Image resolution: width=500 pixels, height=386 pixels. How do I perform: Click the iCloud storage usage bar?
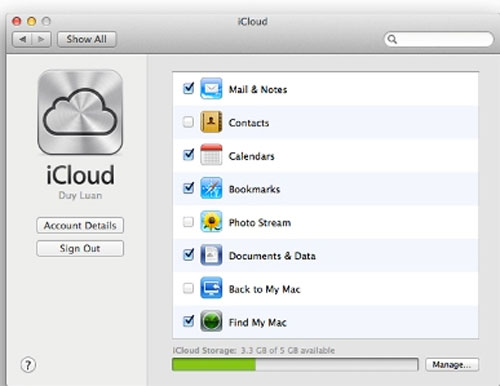click(x=295, y=365)
